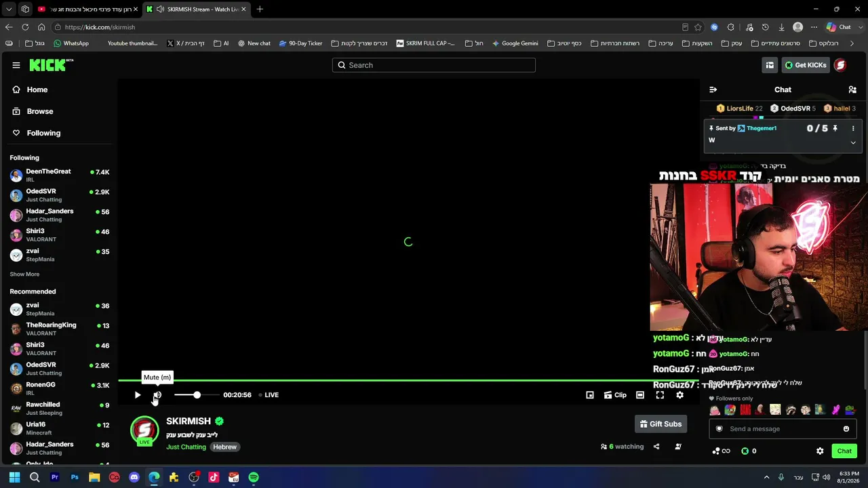Viewport: 868px width, 488px height.
Task: Select the SKIRMISH Stream browser tab
Action: (195, 9)
